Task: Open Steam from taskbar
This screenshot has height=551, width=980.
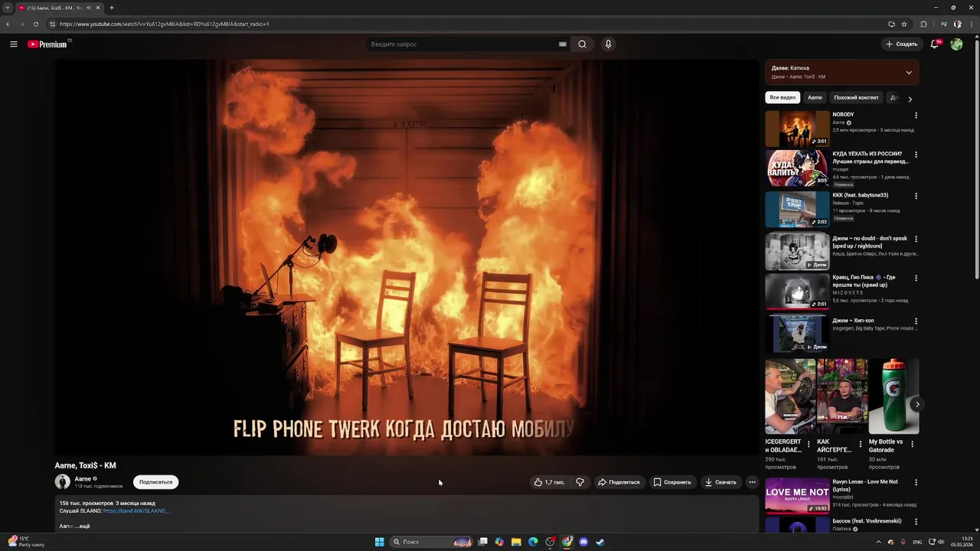Action: (600, 542)
